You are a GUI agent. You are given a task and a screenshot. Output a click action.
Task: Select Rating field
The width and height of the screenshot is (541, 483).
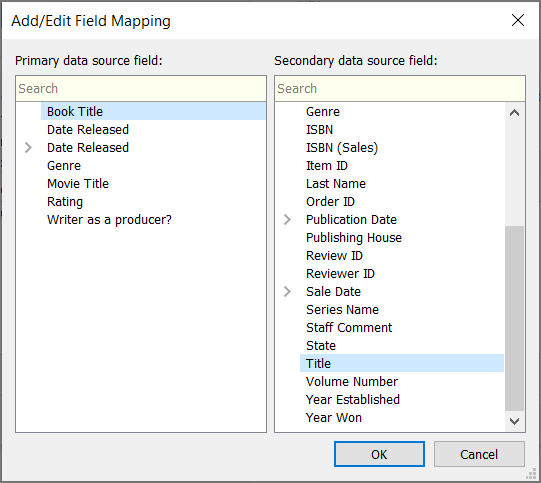[x=65, y=201]
